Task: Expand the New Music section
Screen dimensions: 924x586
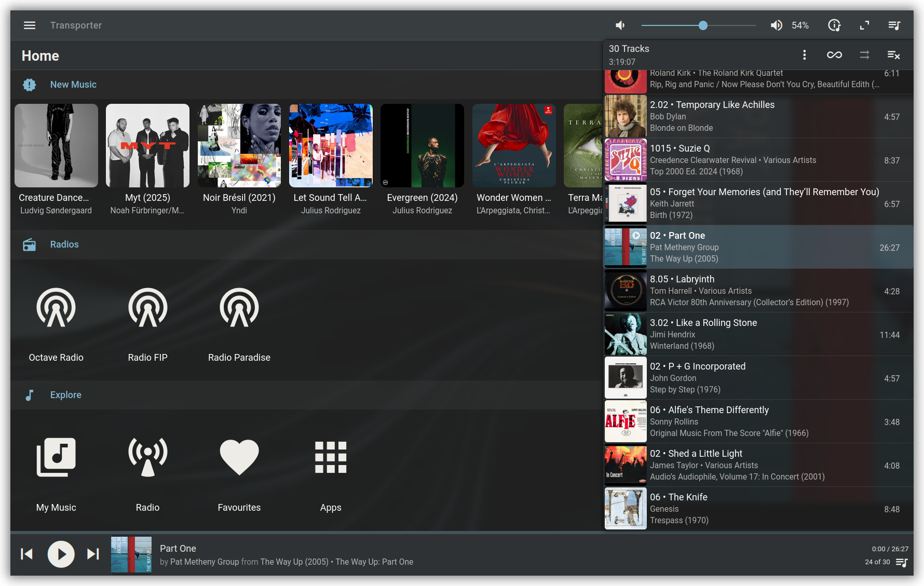Action: [x=73, y=85]
